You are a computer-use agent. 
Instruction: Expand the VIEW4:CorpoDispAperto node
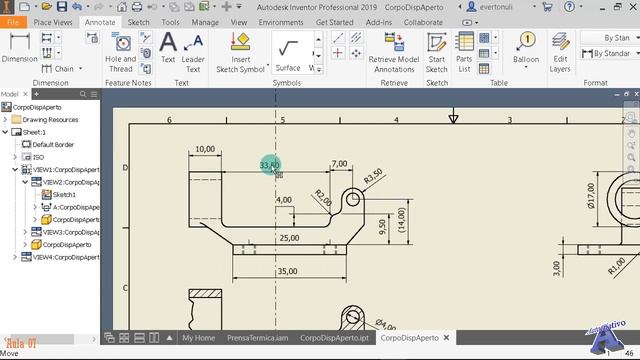pos(15,257)
